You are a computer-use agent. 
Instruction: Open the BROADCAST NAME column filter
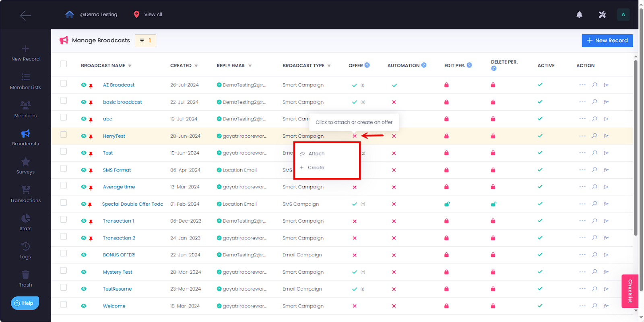pyautogui.click(x=130, y=65)
